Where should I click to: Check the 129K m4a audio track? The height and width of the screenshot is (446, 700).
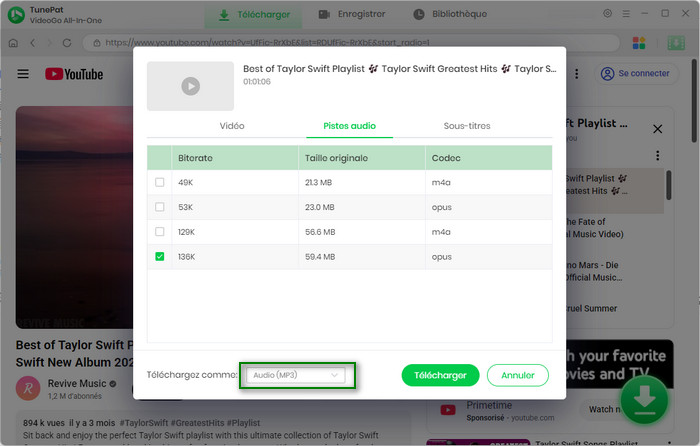point(159,232)
